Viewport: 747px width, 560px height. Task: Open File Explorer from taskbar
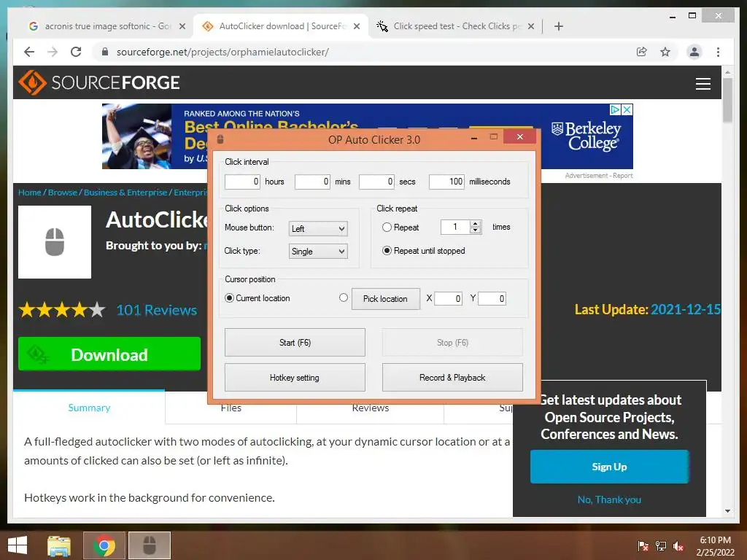click(x=59, y=545)
